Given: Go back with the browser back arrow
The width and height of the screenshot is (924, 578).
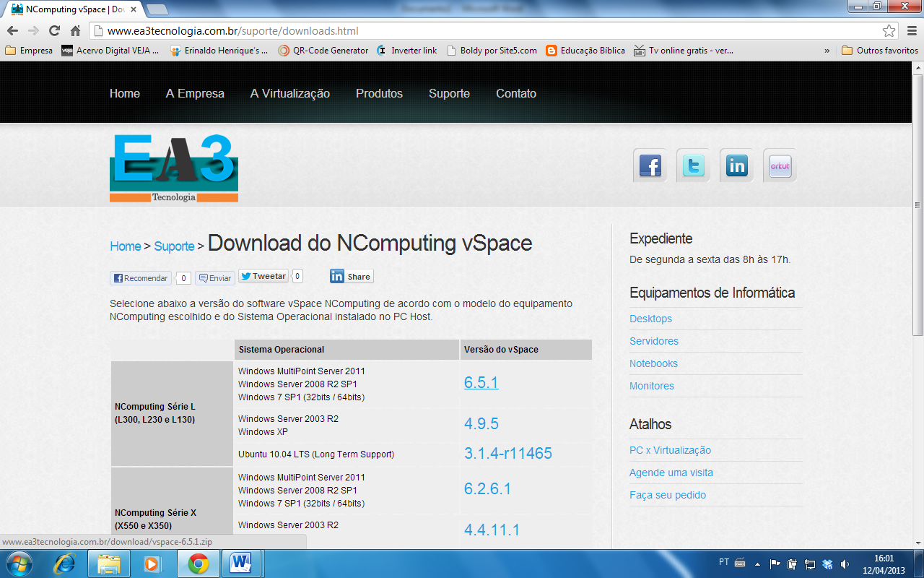Looking at the screenshot, I should pyautogui.click(x=12, y=31).
